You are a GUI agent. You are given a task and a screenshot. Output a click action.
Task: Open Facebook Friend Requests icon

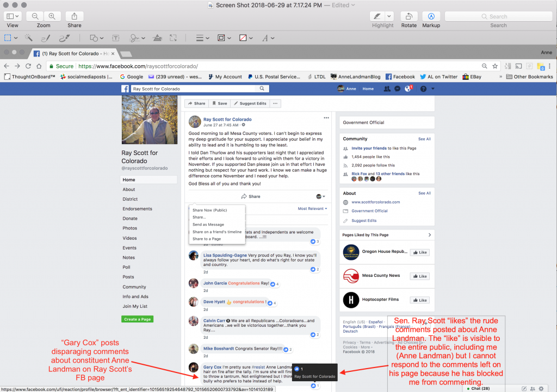click(x=387, y=89)
